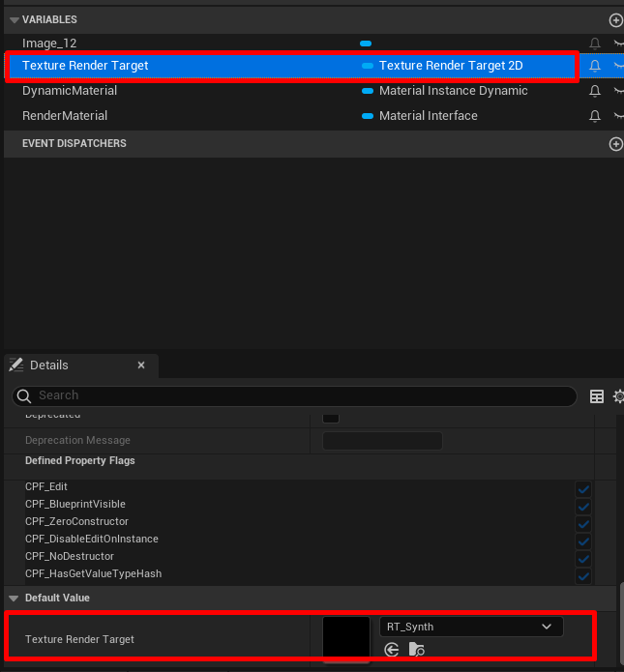Screen dimensions: 624x672
Task: Click the Deprecation Message label
Action: point(77,441)
